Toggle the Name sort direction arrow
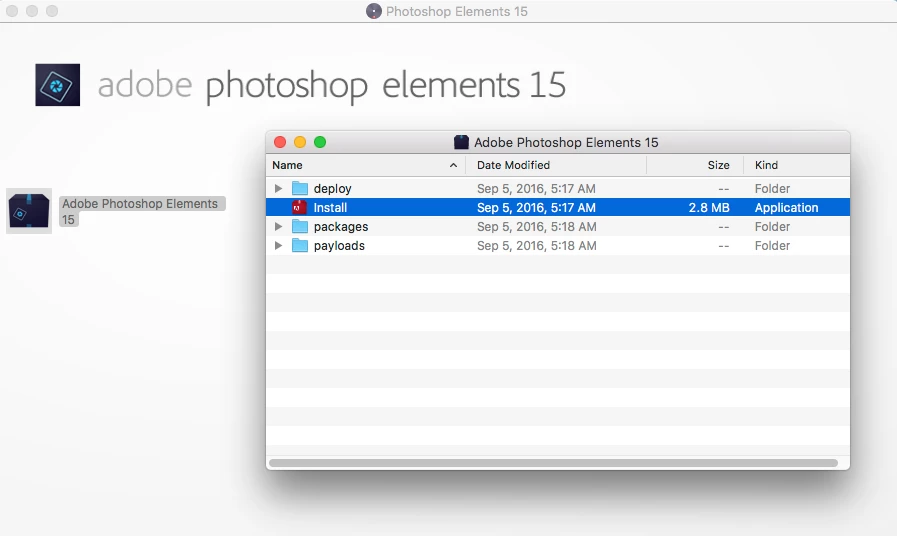The height and width of the screenshot is (536, 897). [x=453, y=165]
